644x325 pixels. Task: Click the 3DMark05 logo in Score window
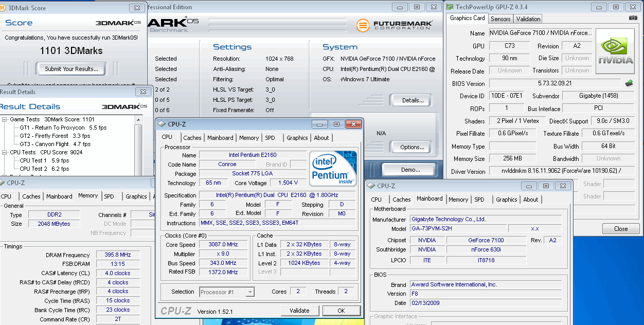tap(118, 23)
